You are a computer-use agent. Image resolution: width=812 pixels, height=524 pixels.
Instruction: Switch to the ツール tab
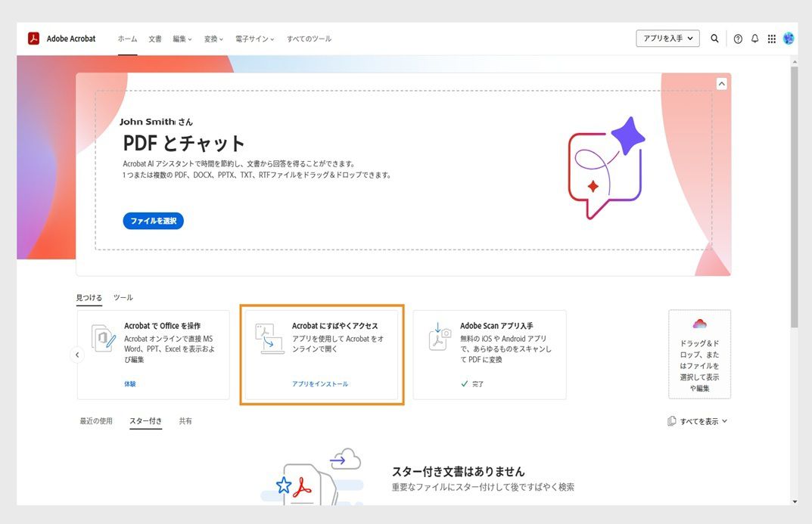[123, 297]
